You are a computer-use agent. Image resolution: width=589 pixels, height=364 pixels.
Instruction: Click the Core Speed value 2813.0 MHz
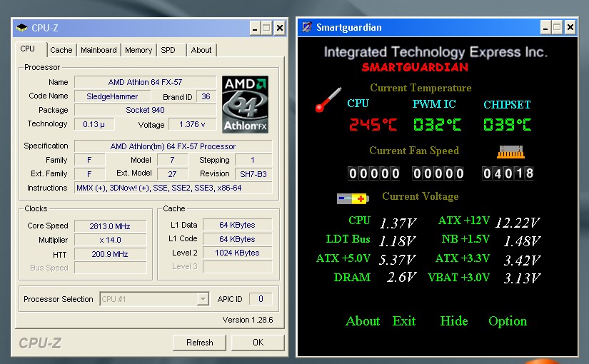click(x=110, y=226)
